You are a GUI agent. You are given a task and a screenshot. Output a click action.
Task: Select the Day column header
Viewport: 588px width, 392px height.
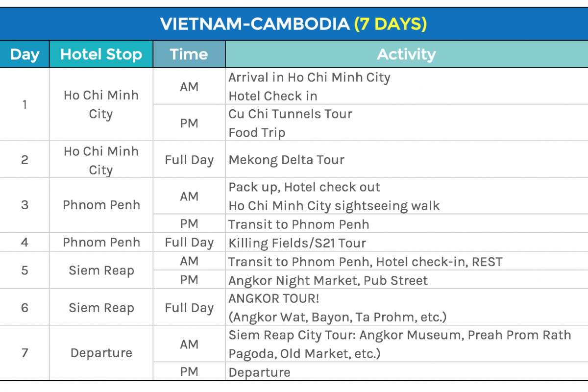(24, 54)
